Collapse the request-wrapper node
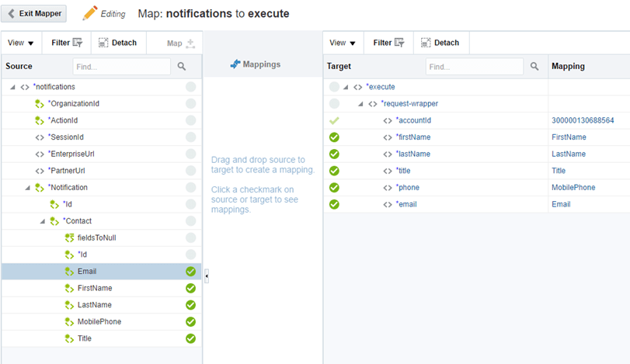This screenshot has width=630, height=364. 360,104
